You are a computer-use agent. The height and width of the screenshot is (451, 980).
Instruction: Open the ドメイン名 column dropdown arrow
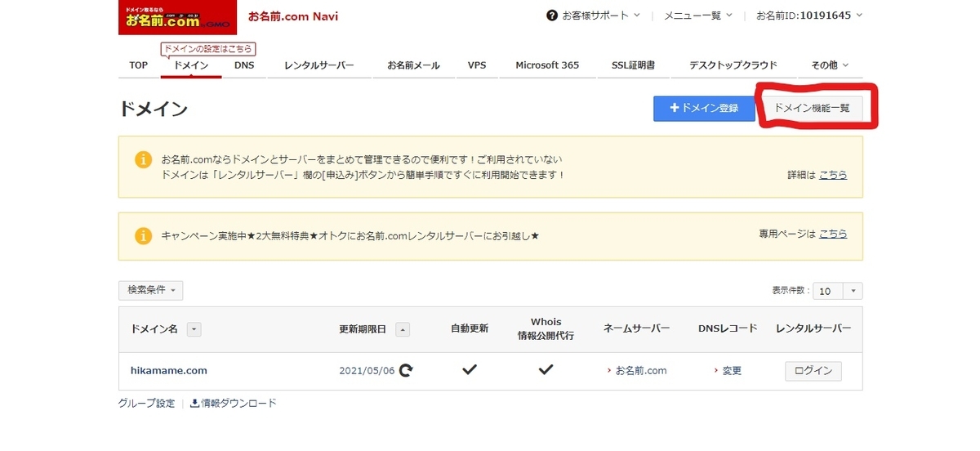click(194, 328)
